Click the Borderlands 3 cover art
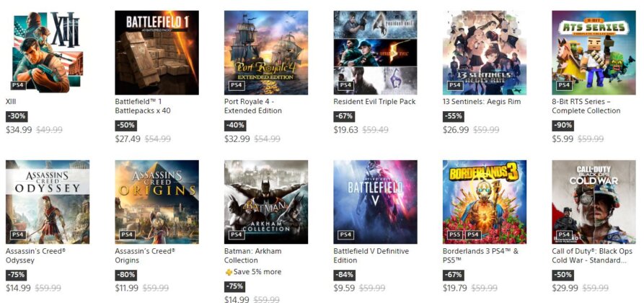Viewport: 644px width, 303px height. pyautogui.click(x=485, y=202)
